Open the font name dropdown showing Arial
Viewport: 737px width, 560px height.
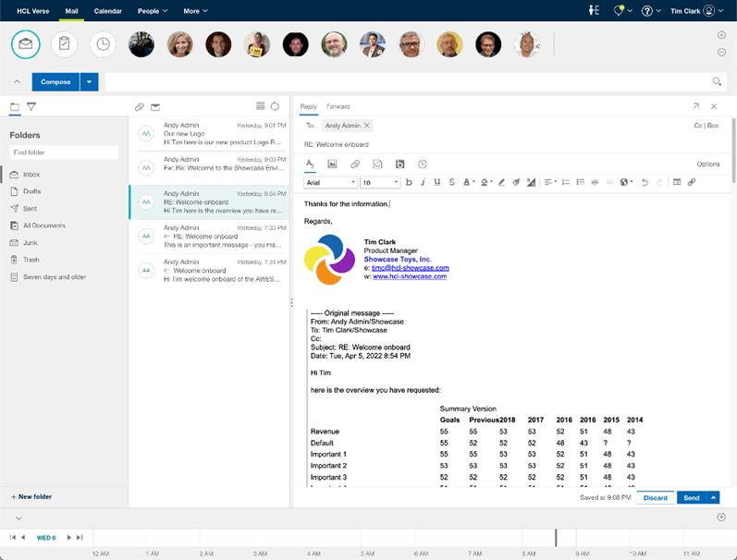point(330,182)
